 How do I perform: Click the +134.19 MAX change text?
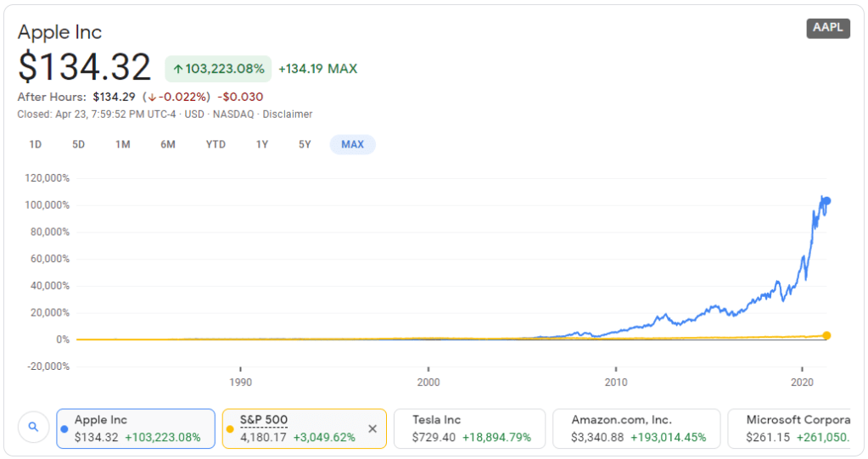317,69
